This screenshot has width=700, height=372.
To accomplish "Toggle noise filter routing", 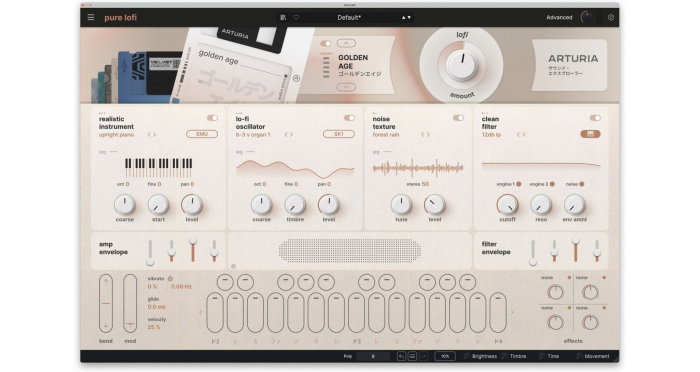I will coord(582,184).
